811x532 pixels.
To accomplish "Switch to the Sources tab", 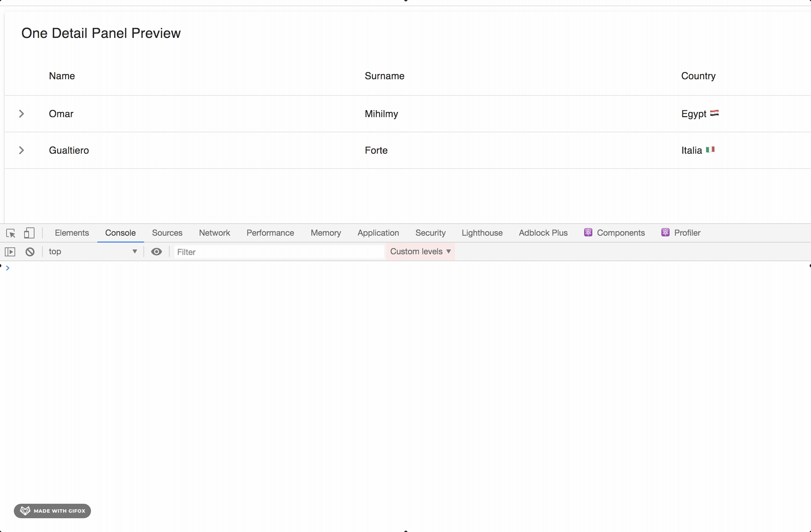I will [167, 233].
